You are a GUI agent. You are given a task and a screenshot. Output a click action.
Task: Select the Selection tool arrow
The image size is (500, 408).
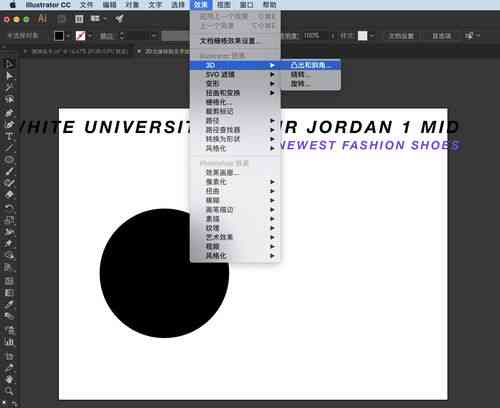[x=9, y=63]
